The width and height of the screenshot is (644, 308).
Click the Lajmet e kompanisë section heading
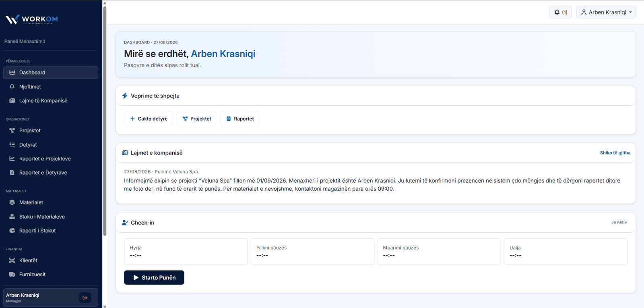pos(157,153)
